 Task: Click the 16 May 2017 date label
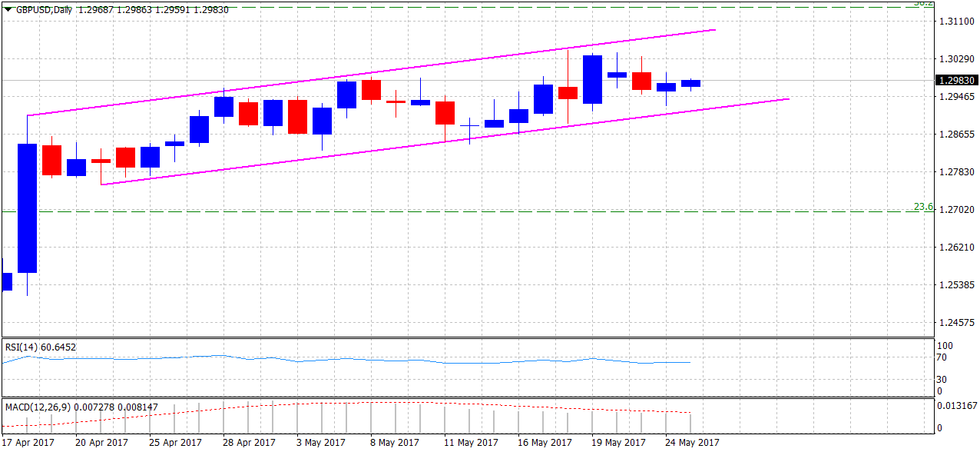[545, 443]
